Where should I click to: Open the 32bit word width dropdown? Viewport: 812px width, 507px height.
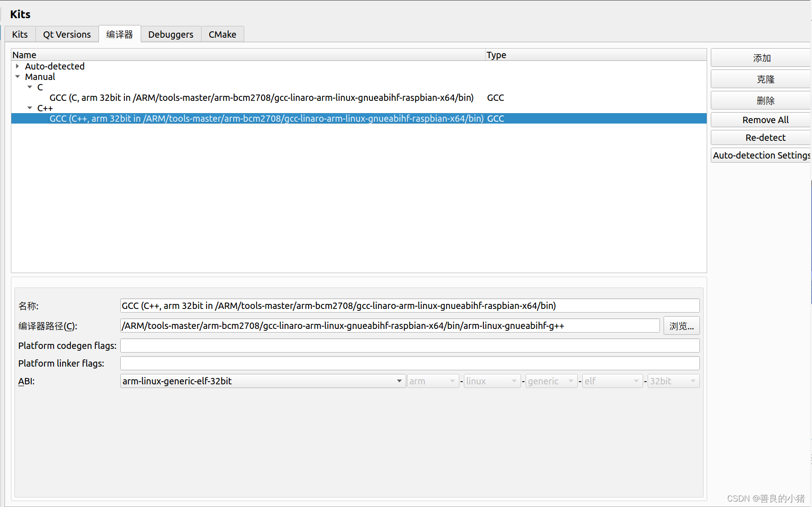(674, 381)
